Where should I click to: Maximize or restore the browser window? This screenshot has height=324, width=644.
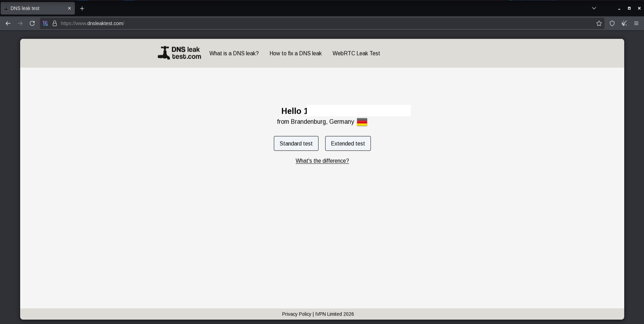pos(629,8)
